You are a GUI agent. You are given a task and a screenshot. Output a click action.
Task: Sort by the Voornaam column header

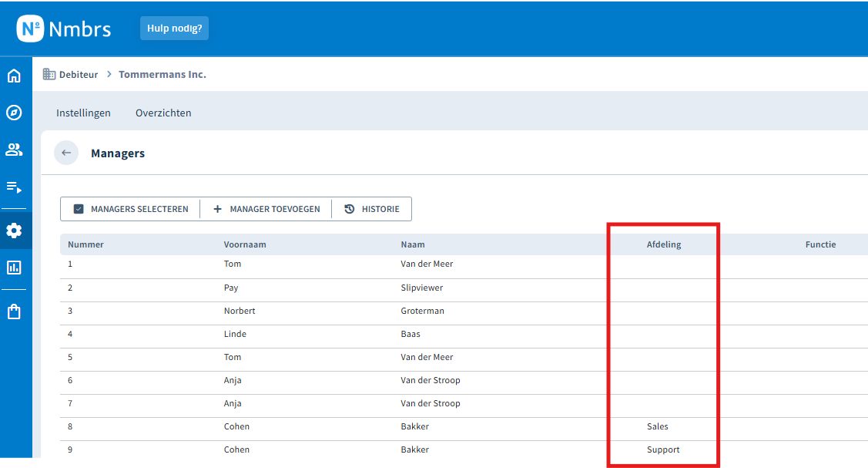click(245, 244)
